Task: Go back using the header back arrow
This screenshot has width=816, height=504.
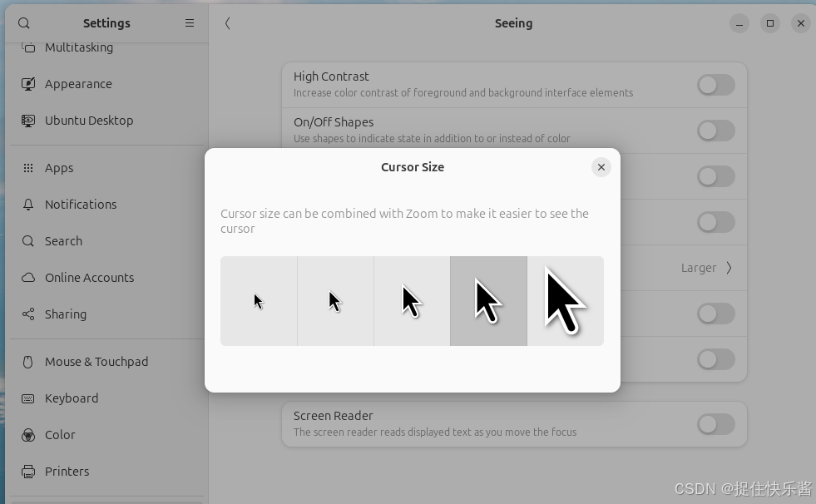Action: click(227, 23)
